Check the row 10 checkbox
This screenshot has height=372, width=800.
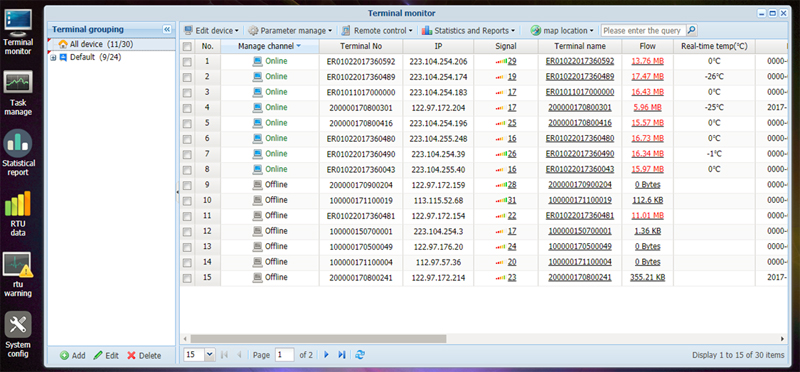tap(187, 201)
